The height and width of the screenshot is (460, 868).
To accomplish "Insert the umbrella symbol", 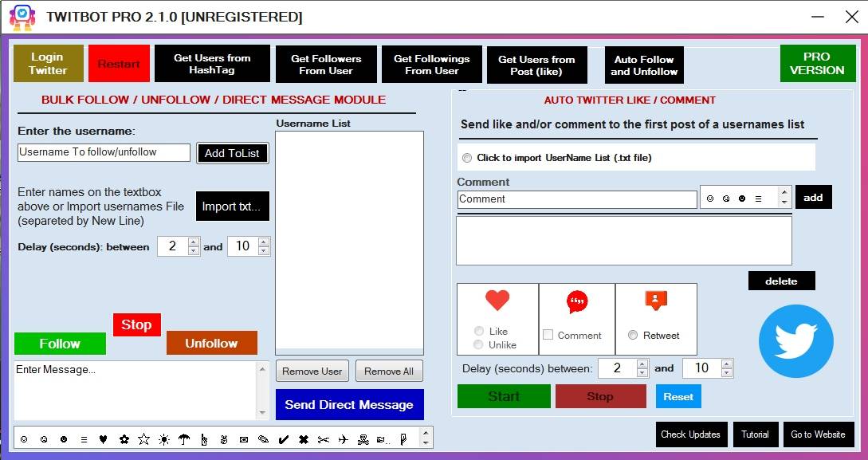I will point(184,439).
